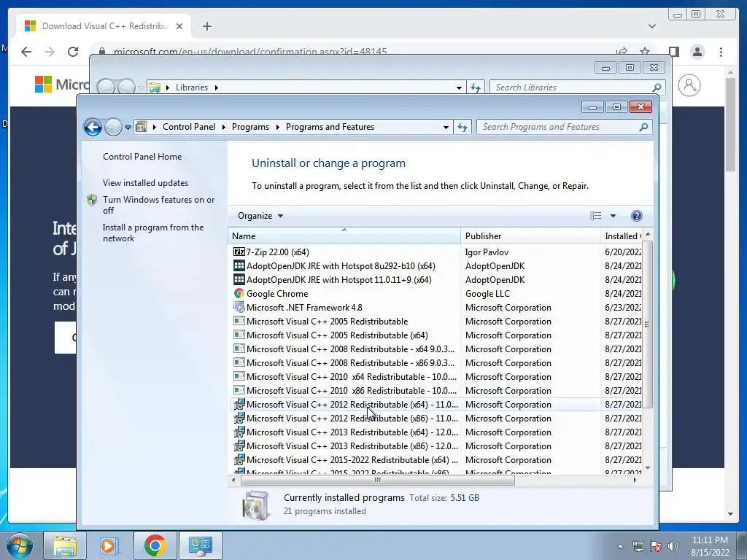Sort the list by the Name column header
This screenshot has height=560, width=747.
pyautogui.click(x=344, y=236)
